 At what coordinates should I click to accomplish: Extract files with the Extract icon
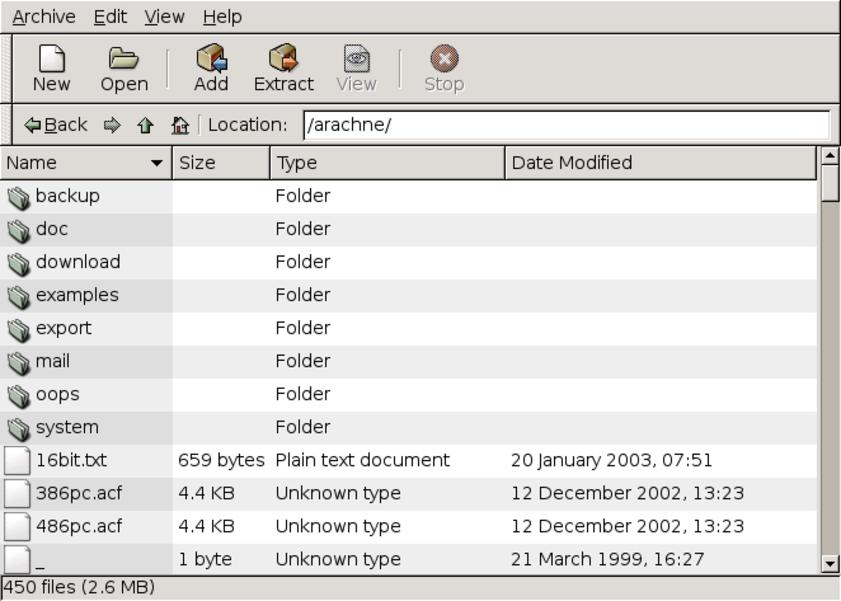(x=283, y=60)
